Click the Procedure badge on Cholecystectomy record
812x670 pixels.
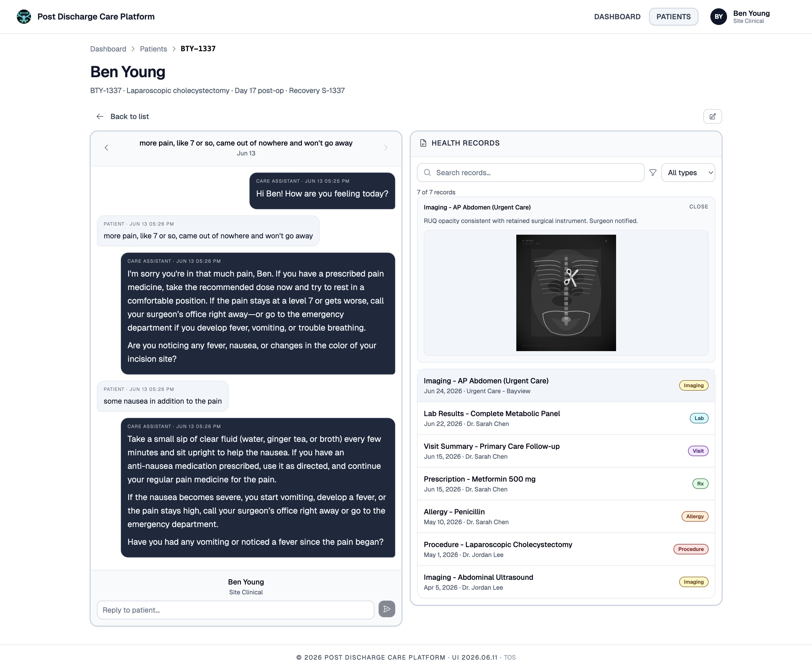[x=691, y=550]
